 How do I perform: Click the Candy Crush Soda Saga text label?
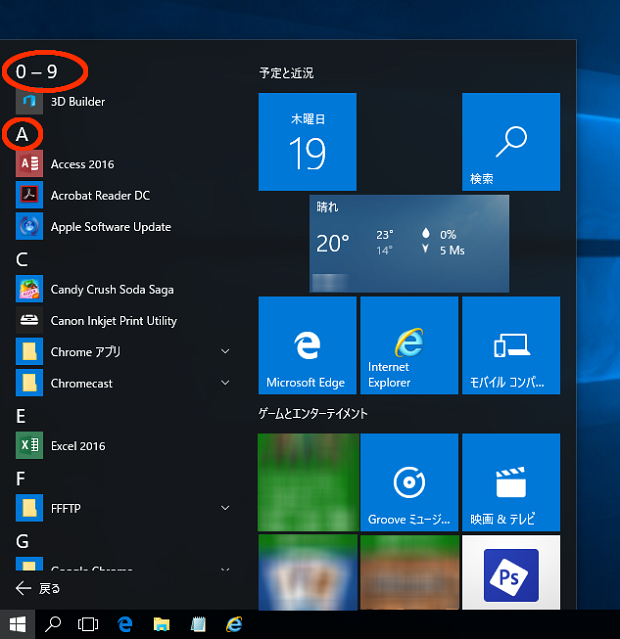click(x=112, y=289)
